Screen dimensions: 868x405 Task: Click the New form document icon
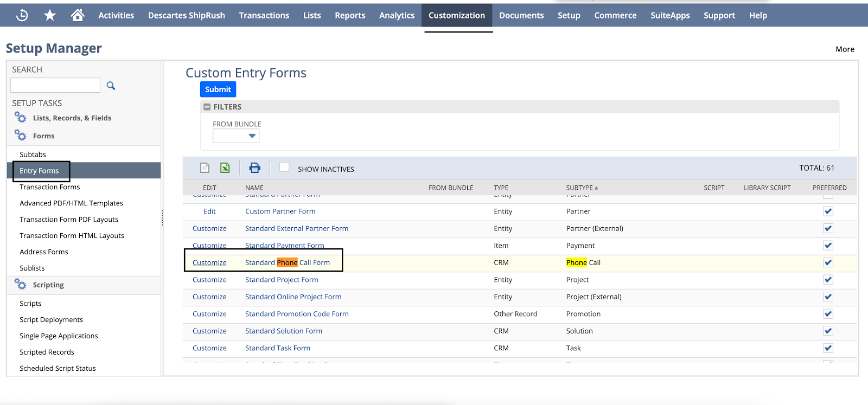click(x=205, y=168)
